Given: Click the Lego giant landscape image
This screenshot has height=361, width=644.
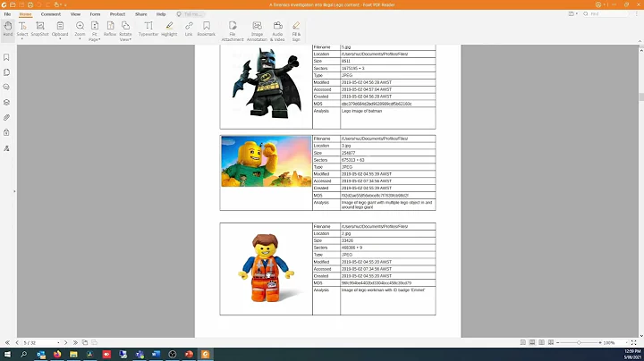Looking at the screenshot, I should (x=267, y=161).
